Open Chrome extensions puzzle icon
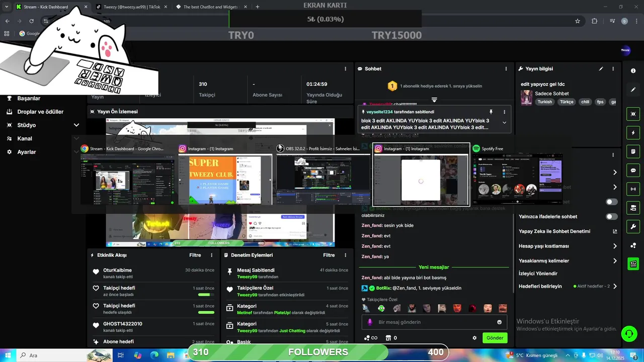This screenshot has height=362, width=644. coord(594,21)
